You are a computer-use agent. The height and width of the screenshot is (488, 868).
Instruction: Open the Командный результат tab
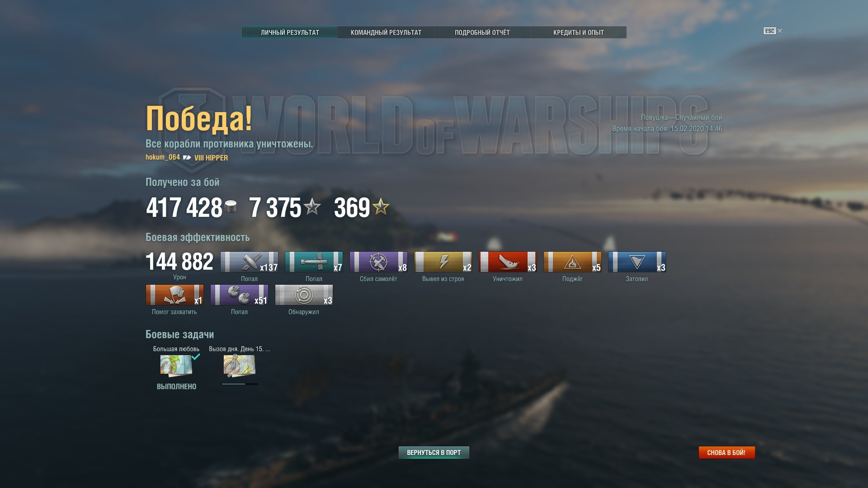pos(386,33)
